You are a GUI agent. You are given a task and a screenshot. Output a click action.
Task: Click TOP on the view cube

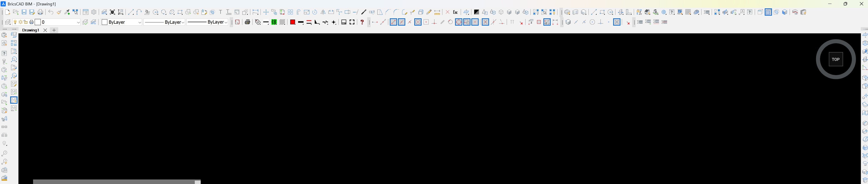point(835,60)
